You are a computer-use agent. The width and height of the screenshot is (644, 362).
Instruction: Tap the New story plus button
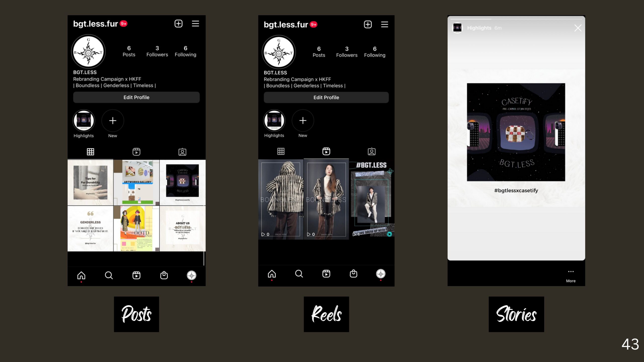[x=112, y=120]
